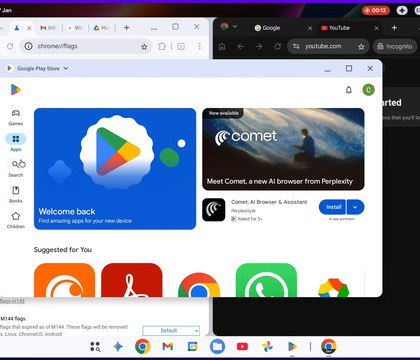Switch to the Google Drive tab
Image resolution: width=420 pixels, height=360 pixels.
point(102,28)
